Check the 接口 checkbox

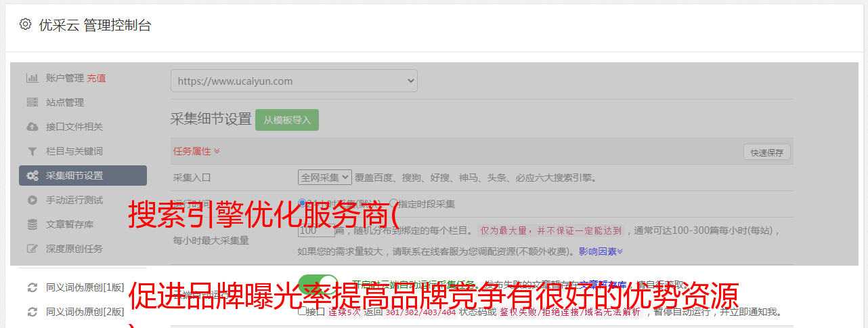tap(302, 312)
